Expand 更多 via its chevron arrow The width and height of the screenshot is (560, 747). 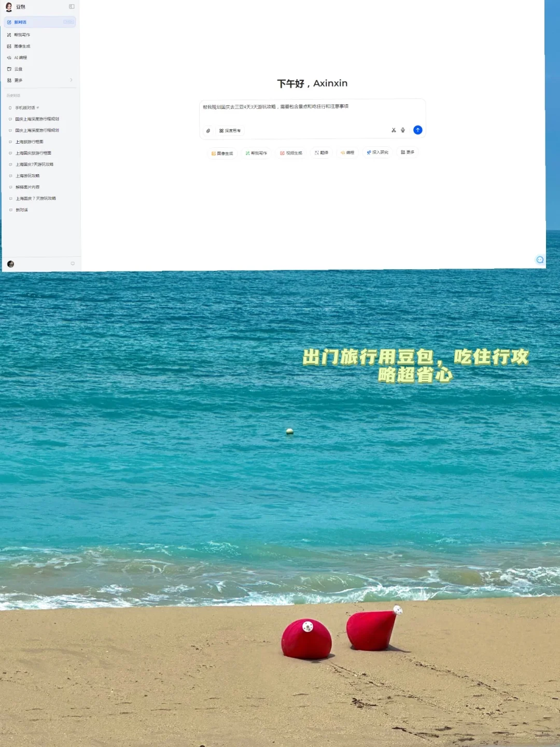pos(72,80)
